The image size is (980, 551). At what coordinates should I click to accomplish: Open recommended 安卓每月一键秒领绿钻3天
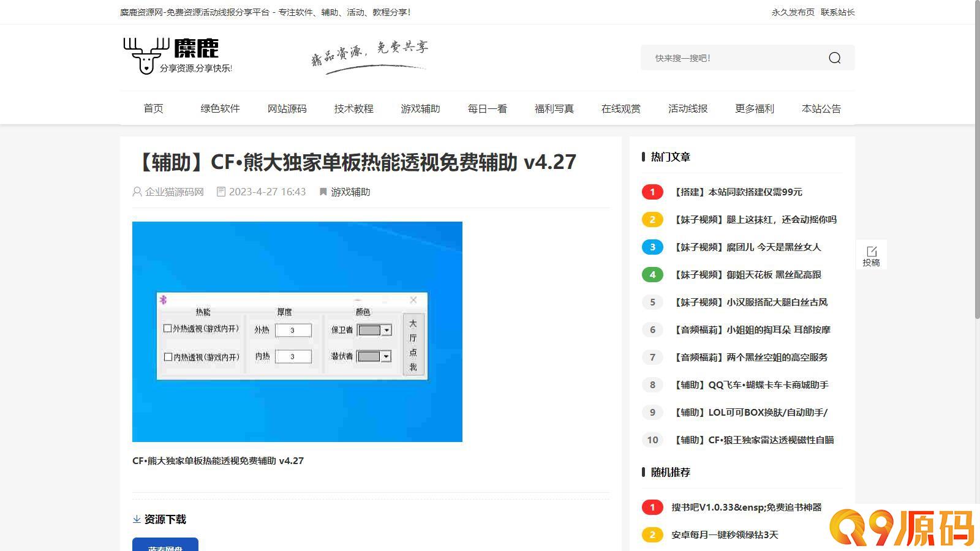pyautogui.click(x=725, y=534)
